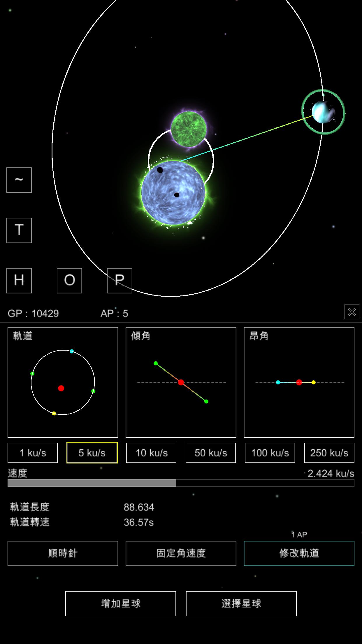Screen dimensions: 362x644
Task: Click the left green dot on 軌道 circle
Action: (32, 373)
